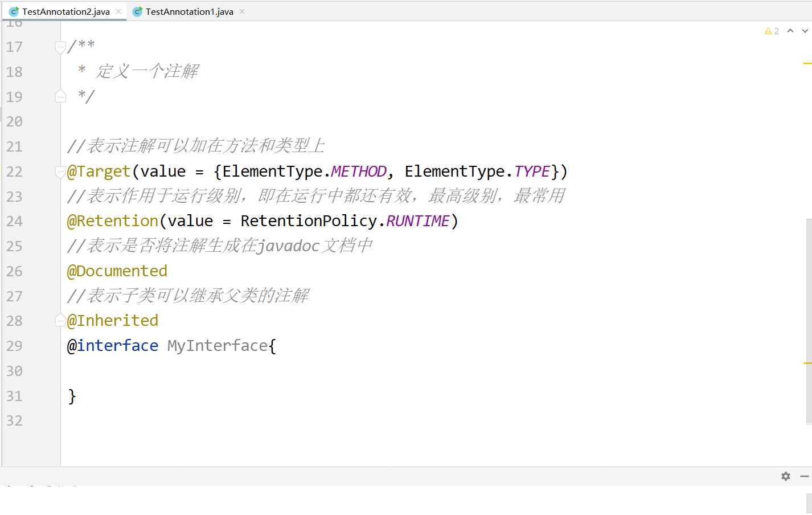The image size is (812, 515).
Task: Click the RUNTIME constant in RetentionPolicy
Action: click(x=418, y=221)
